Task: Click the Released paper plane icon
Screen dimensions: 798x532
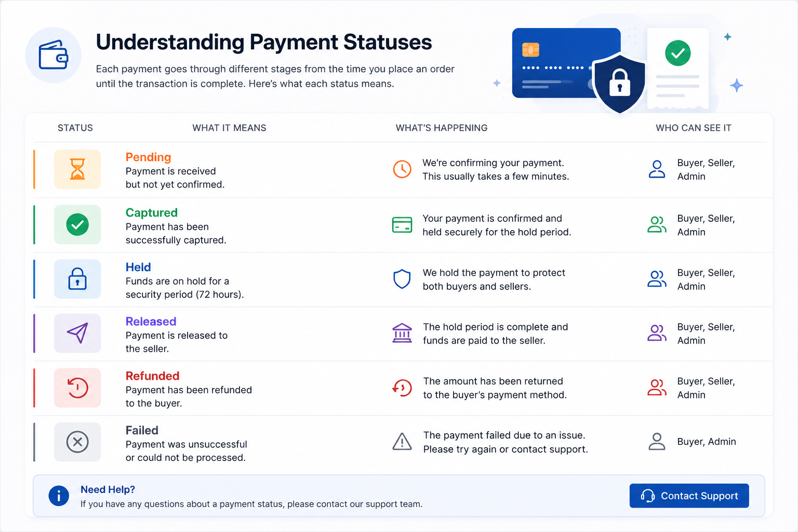Action: (x=77, y=333)
